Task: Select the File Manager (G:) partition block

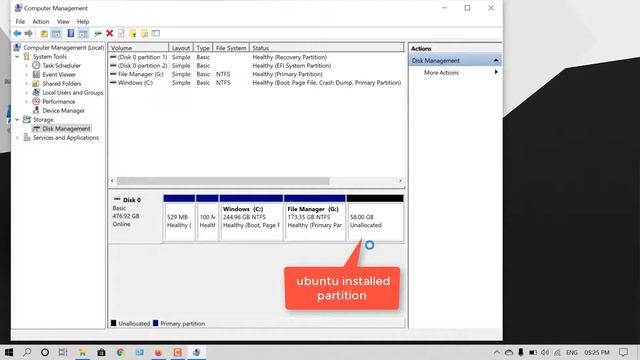Action: click(x=314, y=218)
